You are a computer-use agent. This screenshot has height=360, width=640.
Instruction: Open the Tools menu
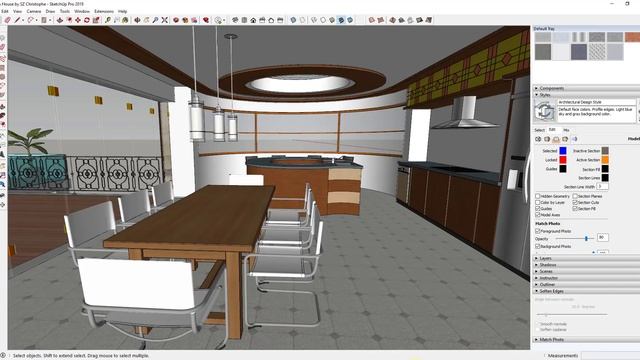pos(65,11)
